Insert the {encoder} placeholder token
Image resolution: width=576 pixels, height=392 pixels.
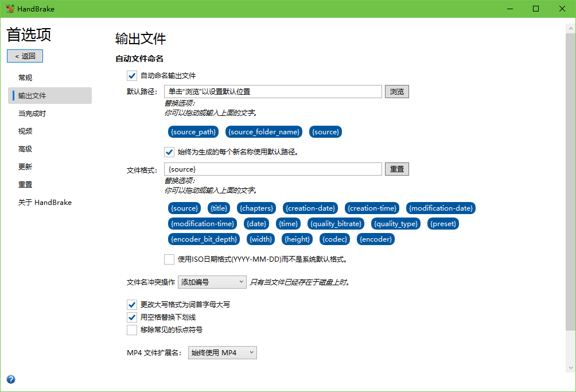[376, 239]
